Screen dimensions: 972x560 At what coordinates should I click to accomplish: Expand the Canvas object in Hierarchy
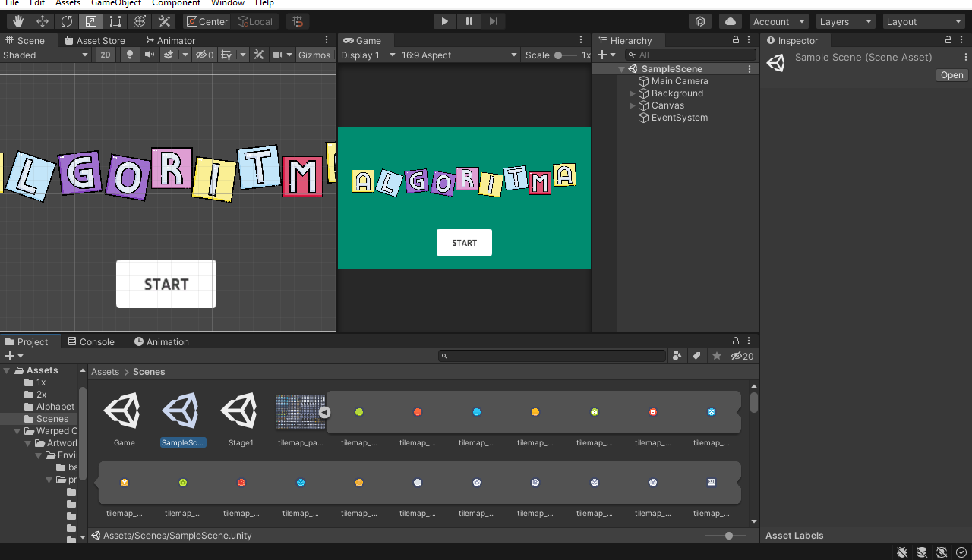click(633, 105)
